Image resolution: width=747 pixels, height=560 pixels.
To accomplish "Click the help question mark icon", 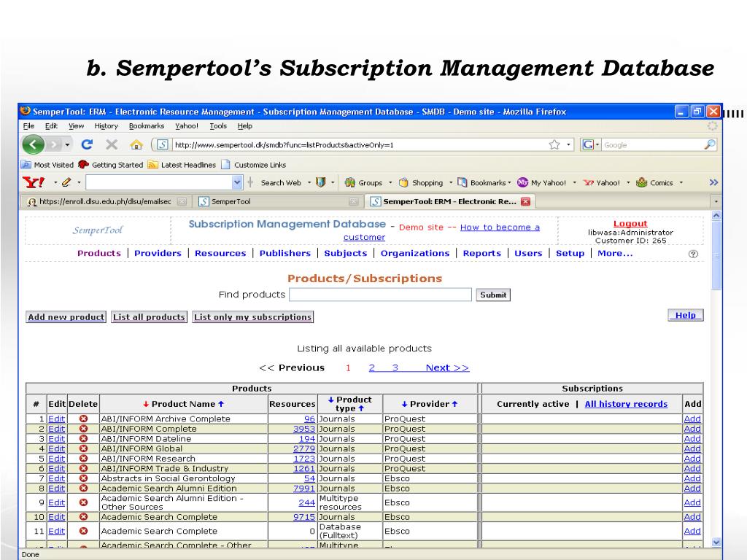I will pos(693,254).
